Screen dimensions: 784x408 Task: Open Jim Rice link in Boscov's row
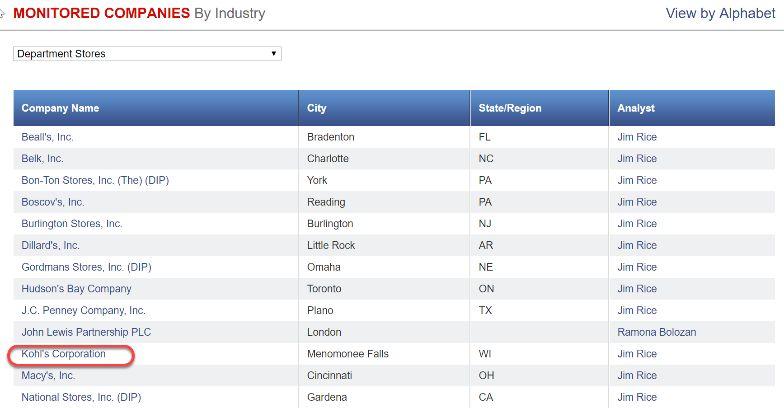tap(637, 202)
